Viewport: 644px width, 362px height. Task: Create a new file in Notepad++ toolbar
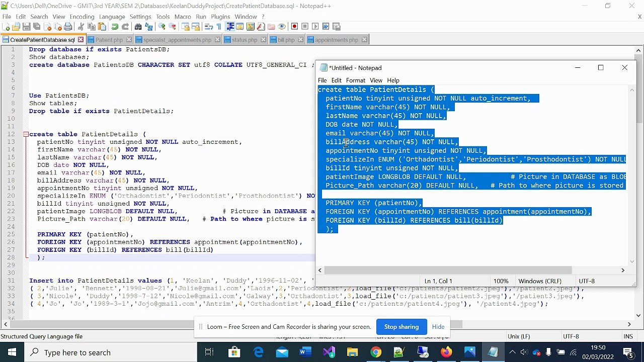tap(6, 27)
